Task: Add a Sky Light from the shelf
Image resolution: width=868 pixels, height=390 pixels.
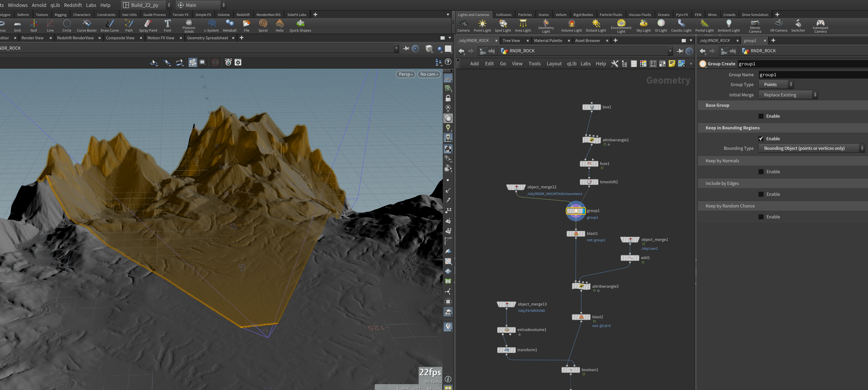Action: (643, 26)
